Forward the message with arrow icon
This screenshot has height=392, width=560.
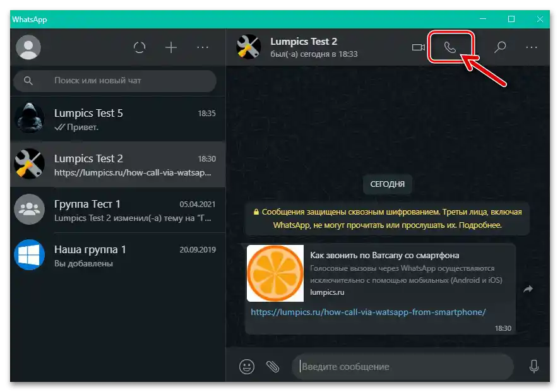(528, 289)
